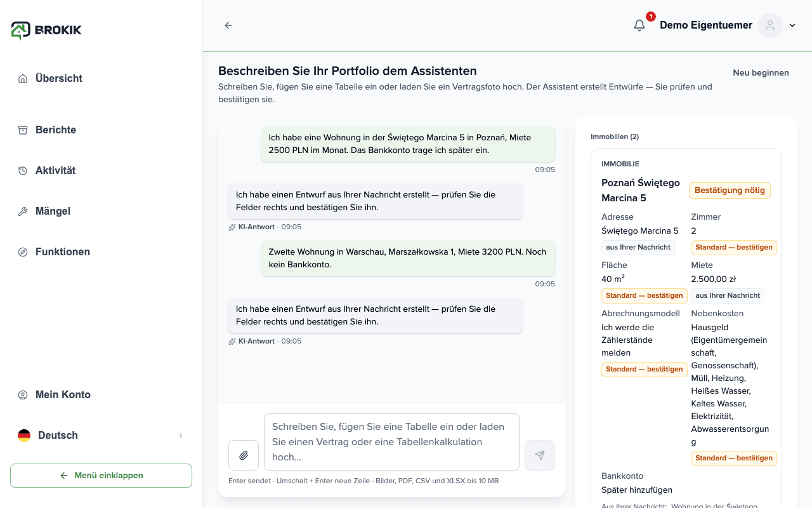This screenshot has width=812, height=508.
Task: Confirm the Zimmer standard value badge
Action: [734, 248]
